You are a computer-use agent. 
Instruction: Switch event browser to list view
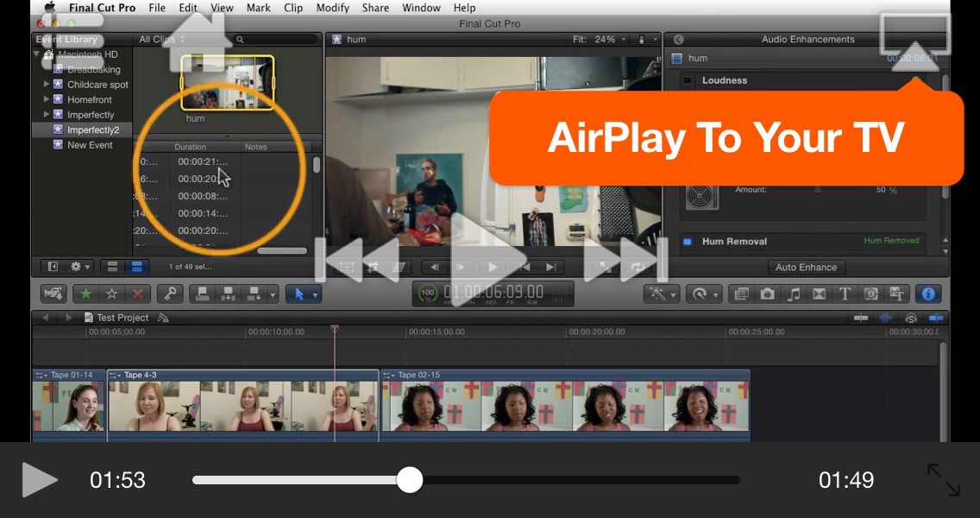pyautogui.click(x=138, y=267)
